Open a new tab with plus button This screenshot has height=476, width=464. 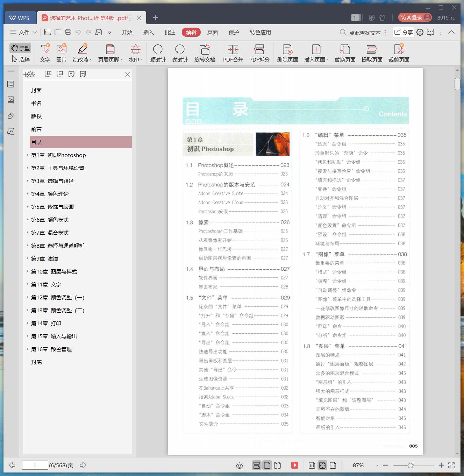tap(156, 17)
